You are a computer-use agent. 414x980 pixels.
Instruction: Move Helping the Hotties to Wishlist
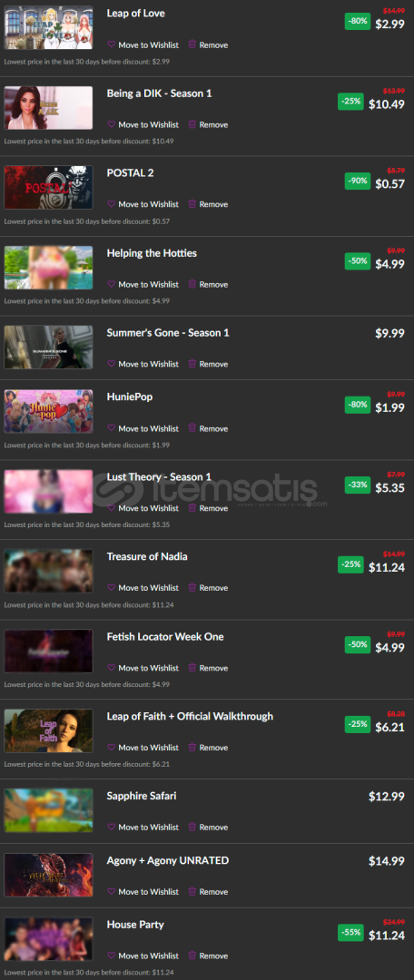[143, 284]
